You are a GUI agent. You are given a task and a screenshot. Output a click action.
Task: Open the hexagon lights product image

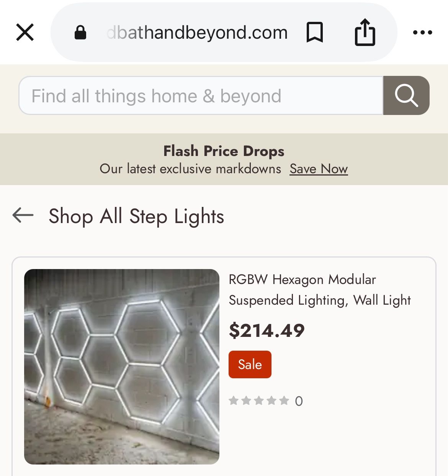point(122,366)
